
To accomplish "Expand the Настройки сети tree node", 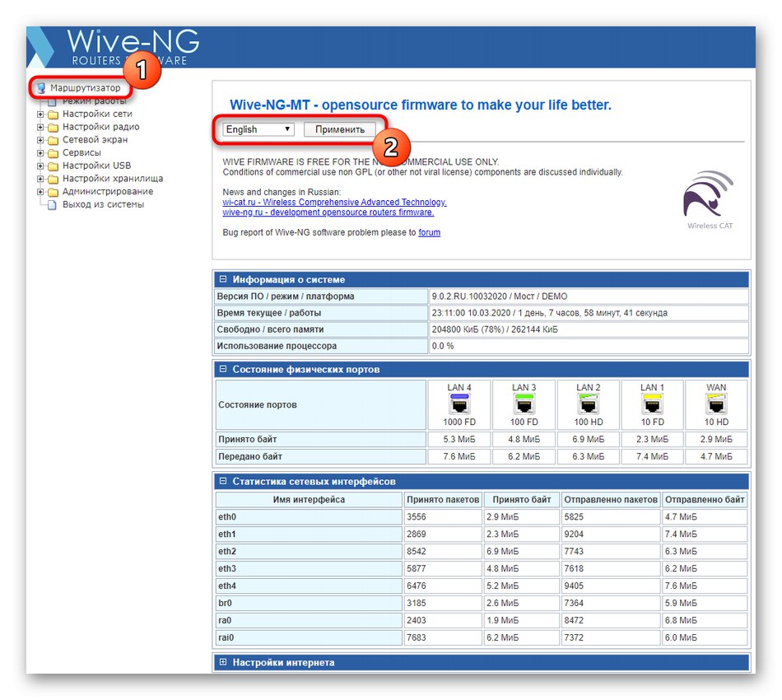I will pos(40,114).
